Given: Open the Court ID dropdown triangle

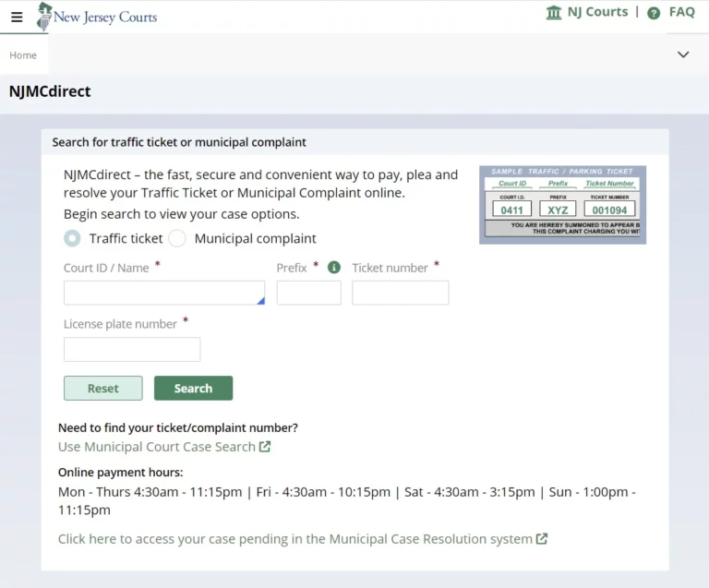Looking at the screenshot, I should pyautogui.click(x=260, y=301).
